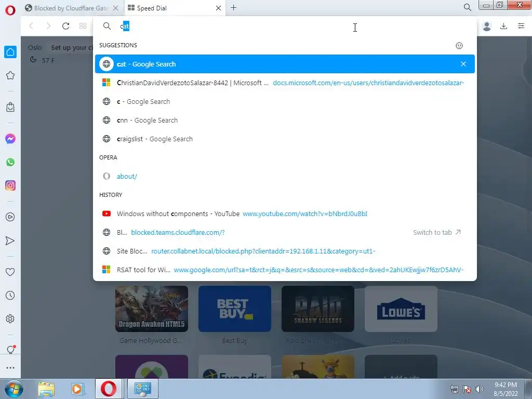This screenshot has width=532, height=399.
Task: Select 'c - Google Search' suggestion
Action: point(285,101)
